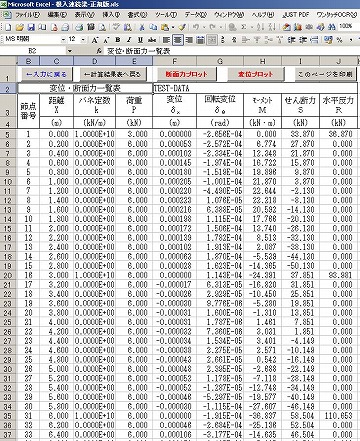Cut selection with the scissors icon
Image resolution: width=360 pixels, height=441 pixels.
coord(142,27)
